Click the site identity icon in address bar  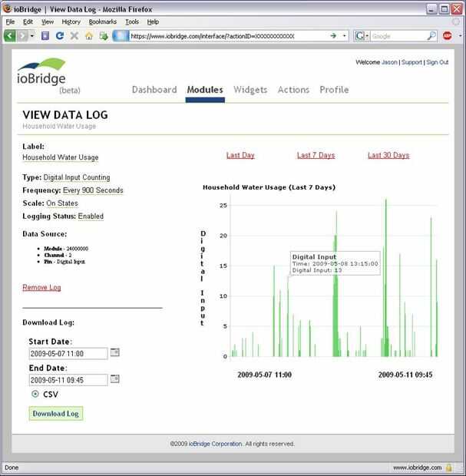[x=121, y=36]
